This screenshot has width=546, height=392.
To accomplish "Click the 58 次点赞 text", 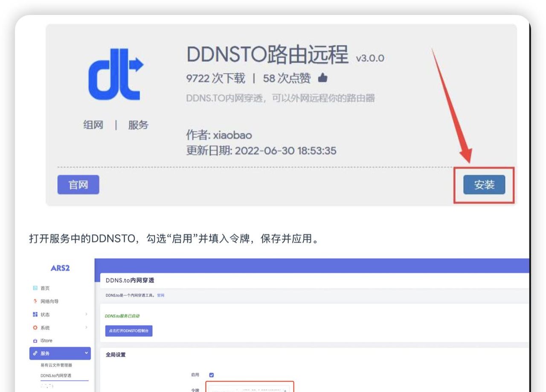I will (x=287, y=78).
